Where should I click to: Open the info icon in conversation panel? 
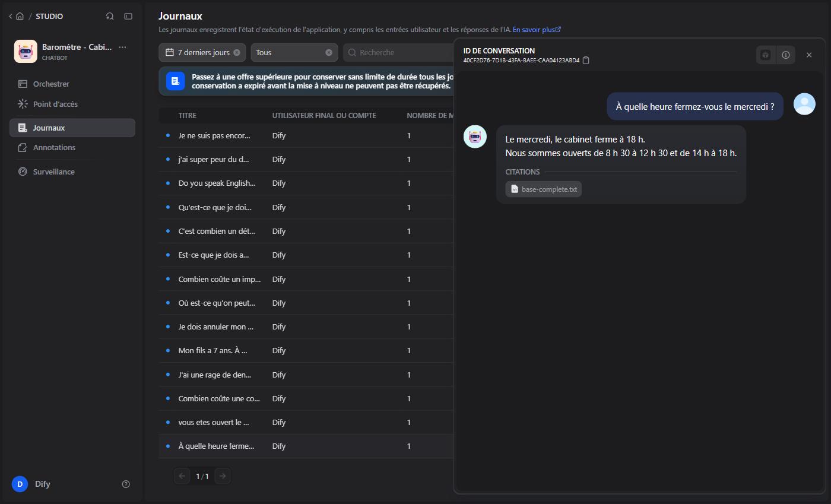coord(786,55)
